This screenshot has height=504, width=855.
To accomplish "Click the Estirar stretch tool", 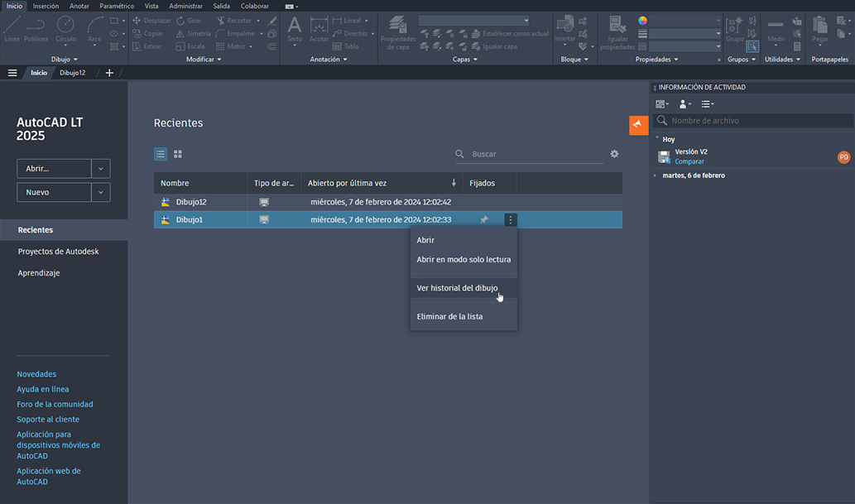I will pos(147,47).
